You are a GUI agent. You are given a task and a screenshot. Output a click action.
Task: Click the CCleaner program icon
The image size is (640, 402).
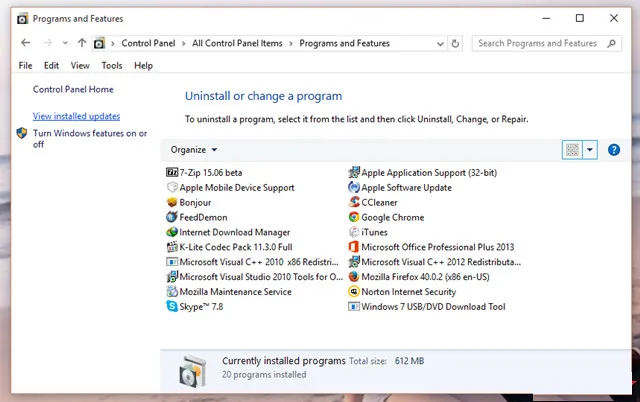coord(353,202)
